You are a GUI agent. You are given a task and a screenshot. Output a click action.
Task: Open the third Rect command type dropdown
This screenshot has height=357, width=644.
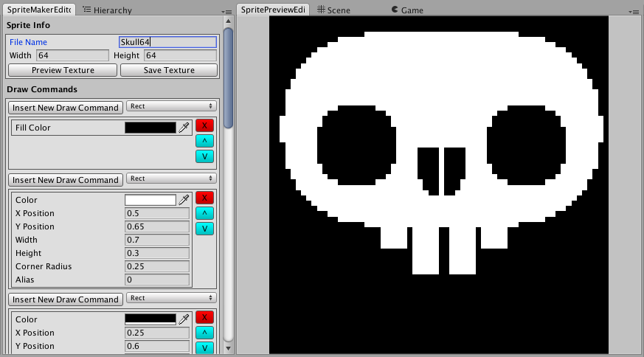click(x=171, y=298)
